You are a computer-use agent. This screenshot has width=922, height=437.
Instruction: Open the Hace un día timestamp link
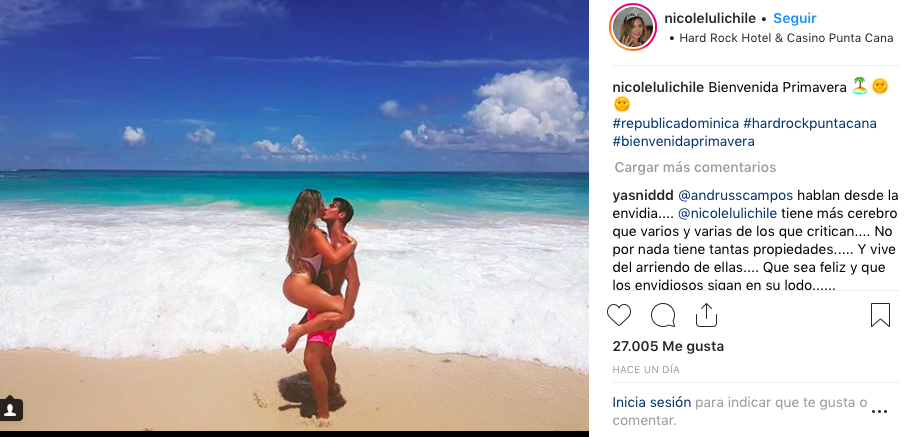(x=646, y=370)
